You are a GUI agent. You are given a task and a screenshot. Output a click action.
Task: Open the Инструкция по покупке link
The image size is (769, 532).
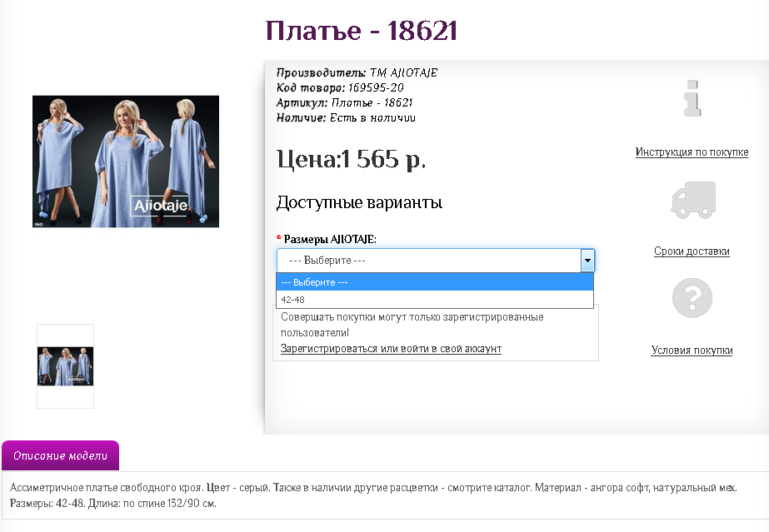[x=692, y=152]
